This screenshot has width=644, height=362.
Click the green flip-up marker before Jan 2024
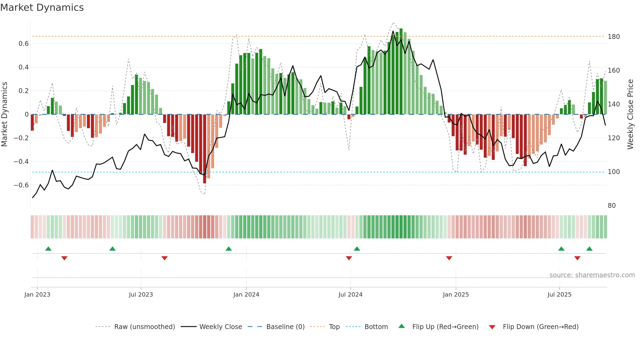tap(229, 249)
